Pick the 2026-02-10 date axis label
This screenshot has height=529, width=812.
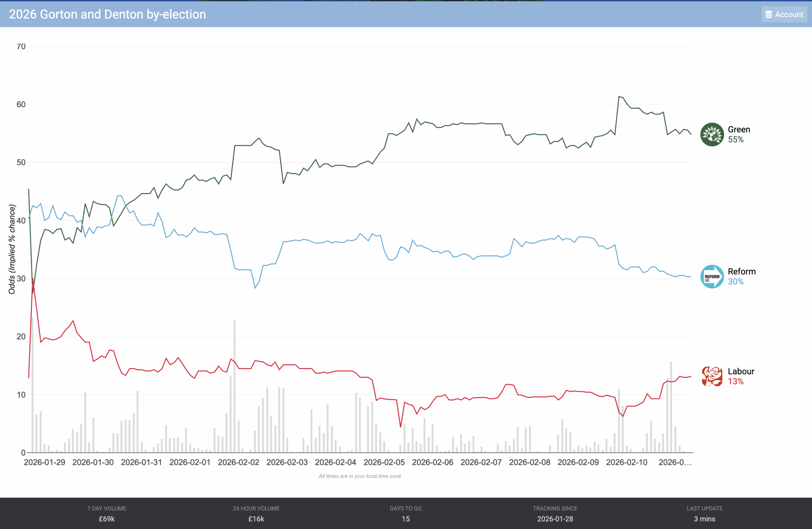click(626, 462)
